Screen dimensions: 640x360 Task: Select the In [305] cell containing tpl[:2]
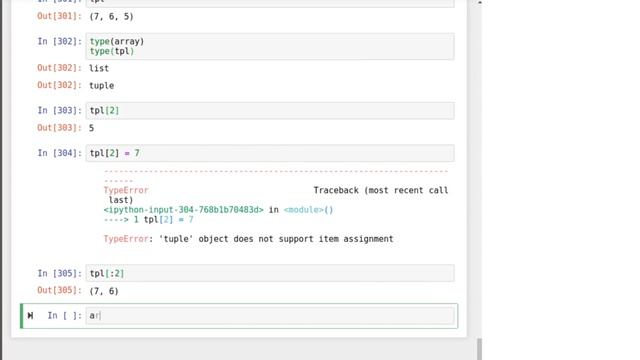click(x=270, y=273)
